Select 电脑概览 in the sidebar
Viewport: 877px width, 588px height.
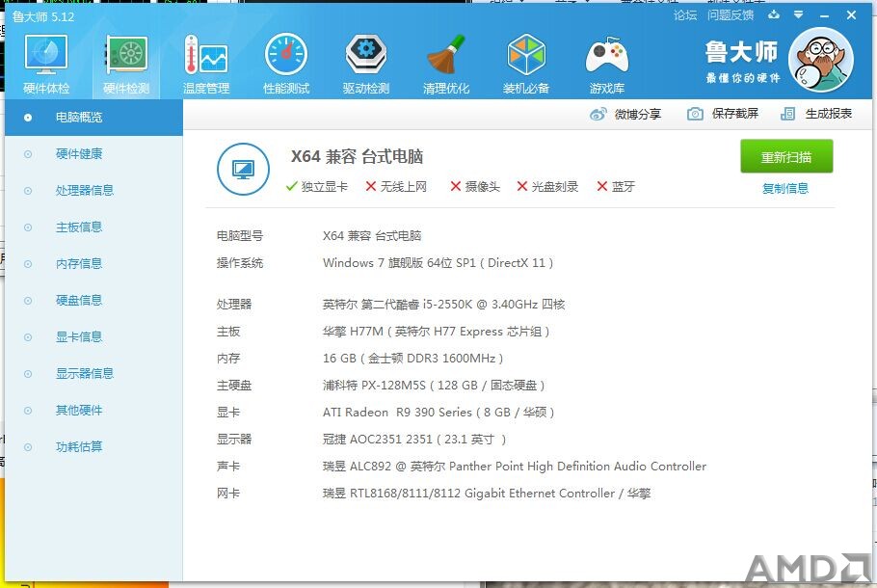point(93,118)
